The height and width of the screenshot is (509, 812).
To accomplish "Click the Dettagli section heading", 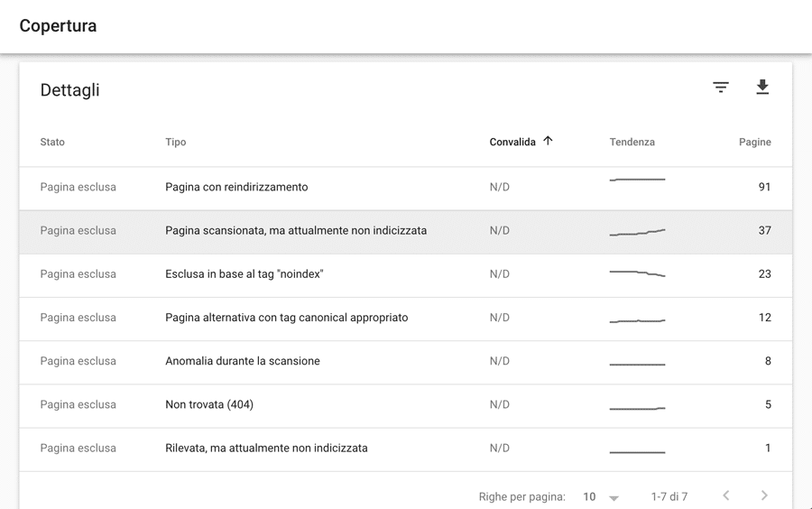I will [x=69, y=90].
